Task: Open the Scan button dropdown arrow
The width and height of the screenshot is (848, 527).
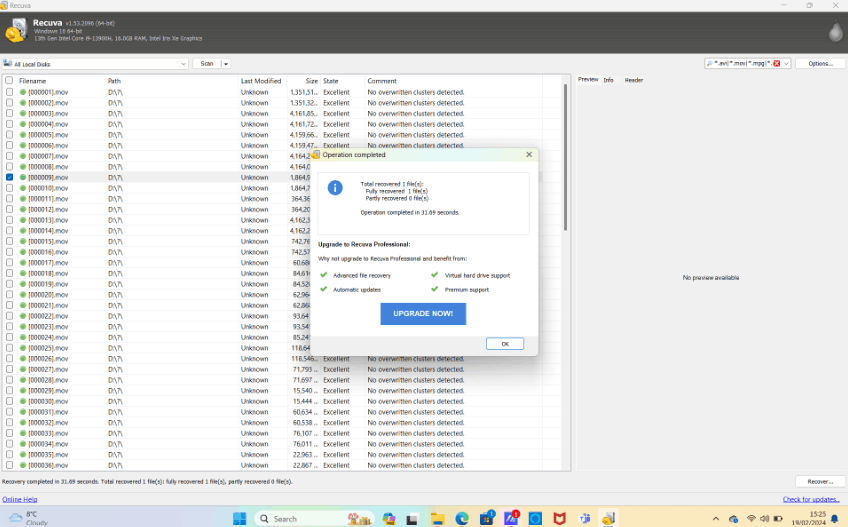Action: point(226,64)
